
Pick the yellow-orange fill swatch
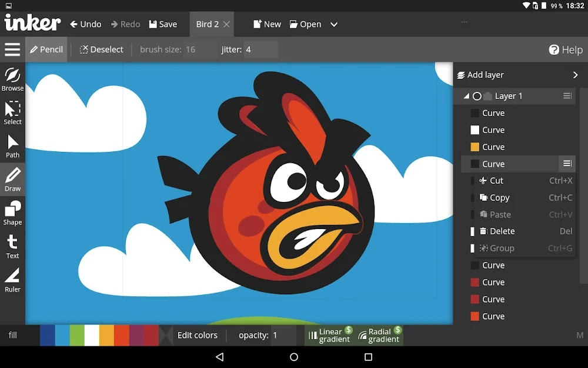coord(107,336)
